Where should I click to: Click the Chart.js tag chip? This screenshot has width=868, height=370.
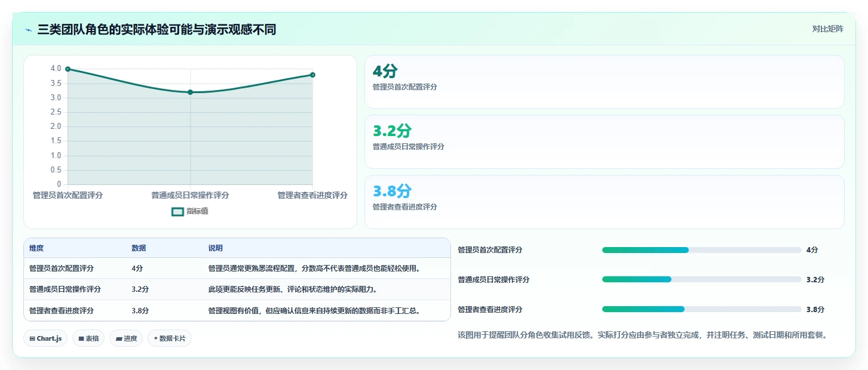(x=46, y=338)
